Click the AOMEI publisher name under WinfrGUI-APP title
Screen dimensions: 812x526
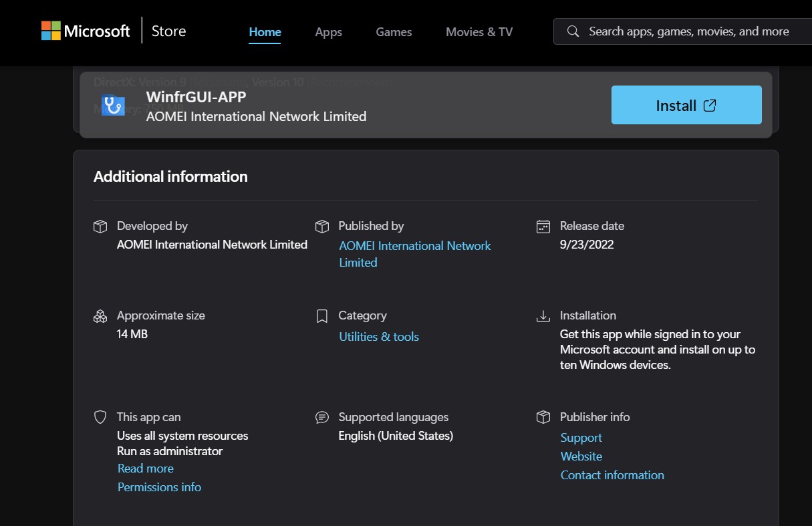[257, 116]
